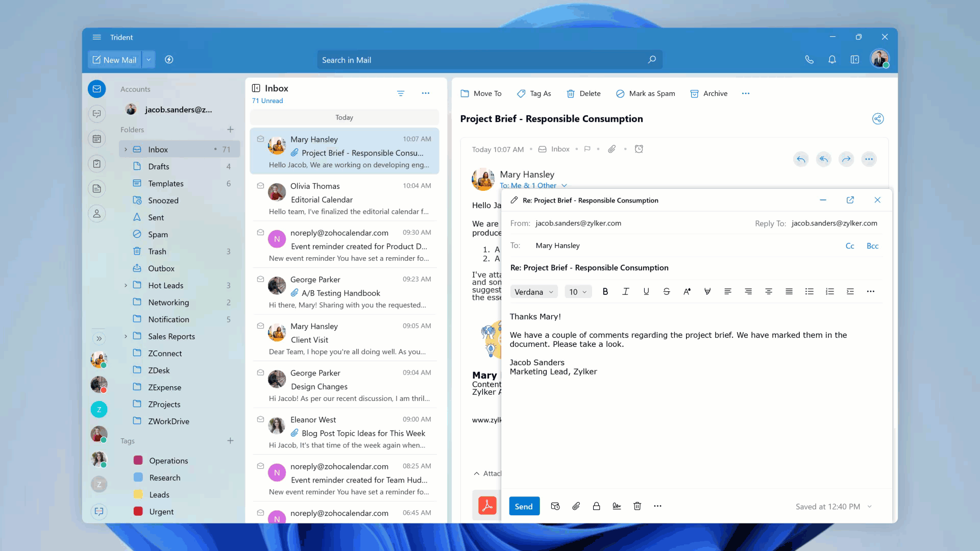This screenshot has width=980, height=551.
Task: Select the Urgent red tag swatch
Action: click(x=138, y=511)
